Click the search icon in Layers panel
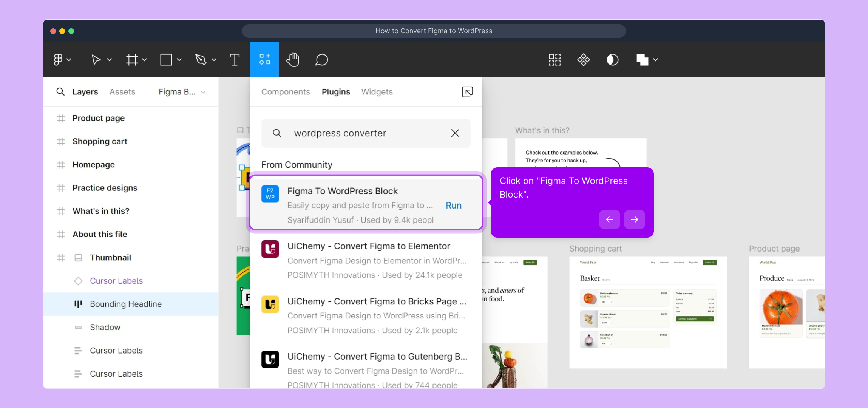The height and width of the screenshot is (408, 868). point(60,92)
